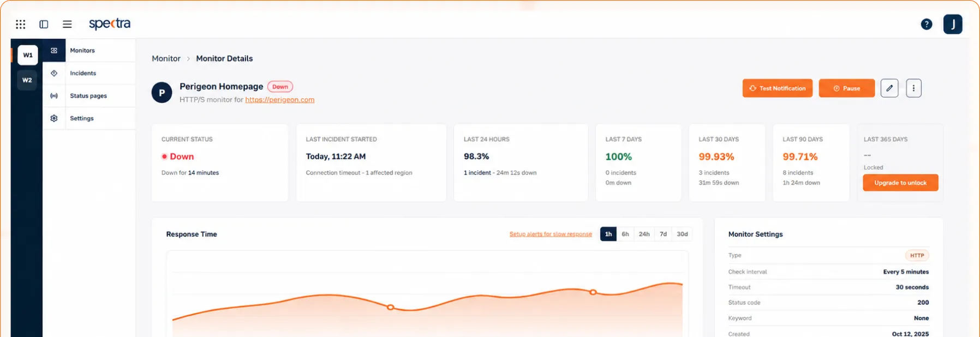Click the Spectra logo
980x337 pixels.
(110, 23)
